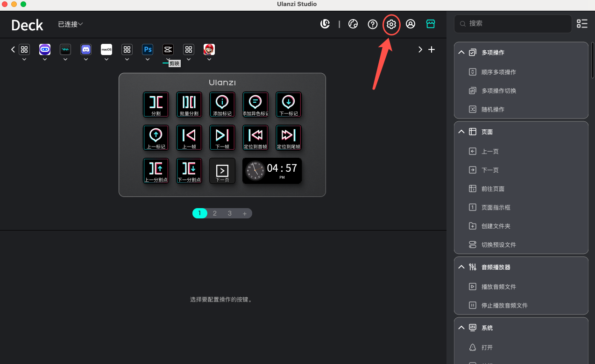Add a new profile with plus icon
595x364 pixels.
(432, 49)
